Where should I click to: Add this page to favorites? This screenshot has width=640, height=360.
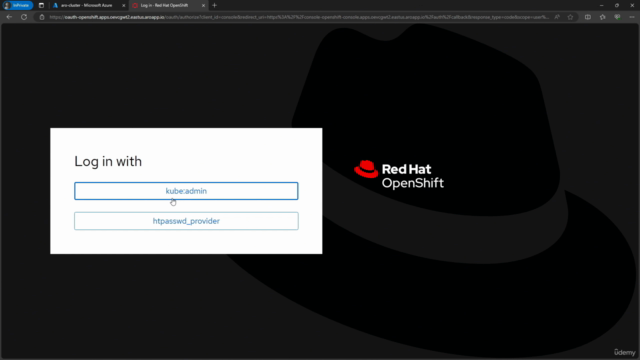point(570,17)
